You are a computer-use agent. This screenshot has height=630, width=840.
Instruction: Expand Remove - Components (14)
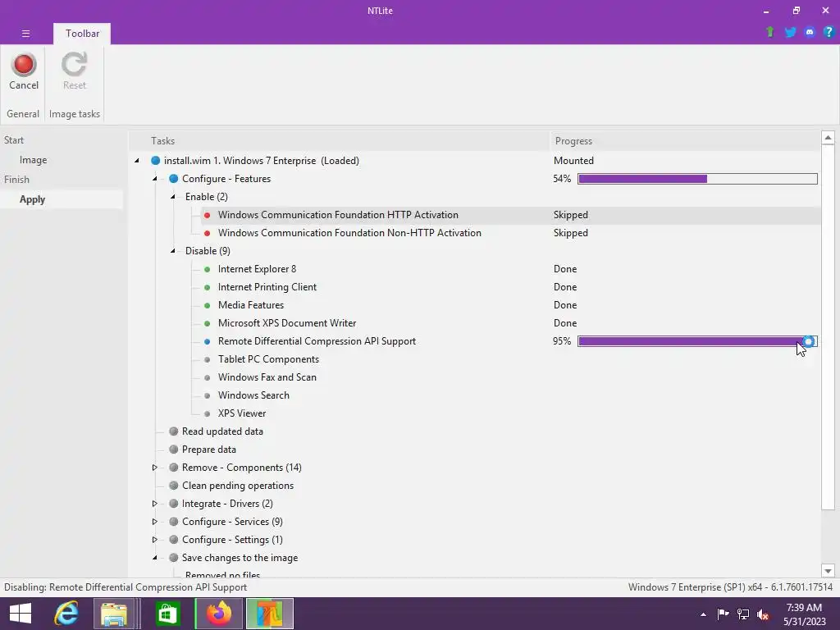[155, 468]
